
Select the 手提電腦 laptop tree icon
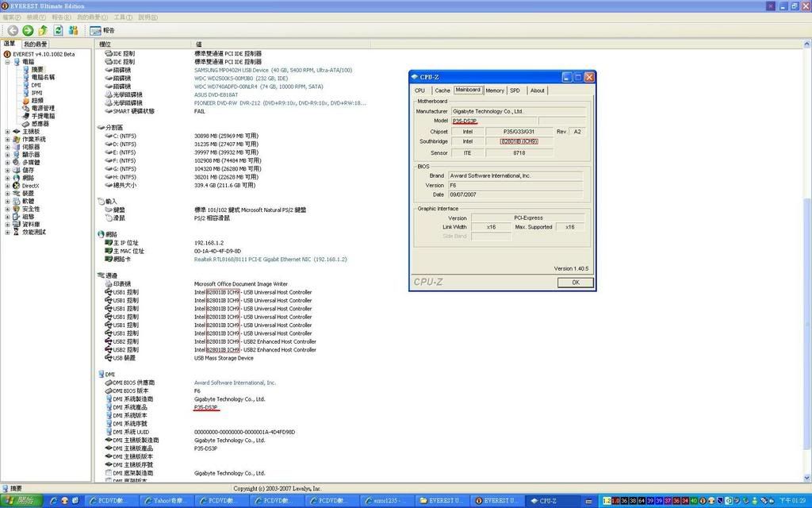coord(25,116)
